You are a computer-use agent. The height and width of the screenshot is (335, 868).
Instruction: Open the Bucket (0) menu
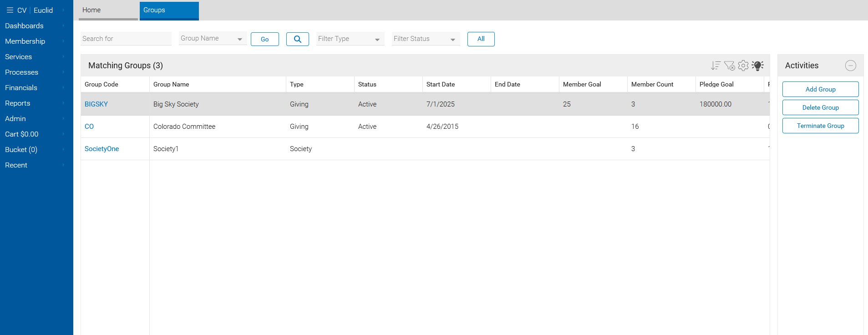[36, 150]
